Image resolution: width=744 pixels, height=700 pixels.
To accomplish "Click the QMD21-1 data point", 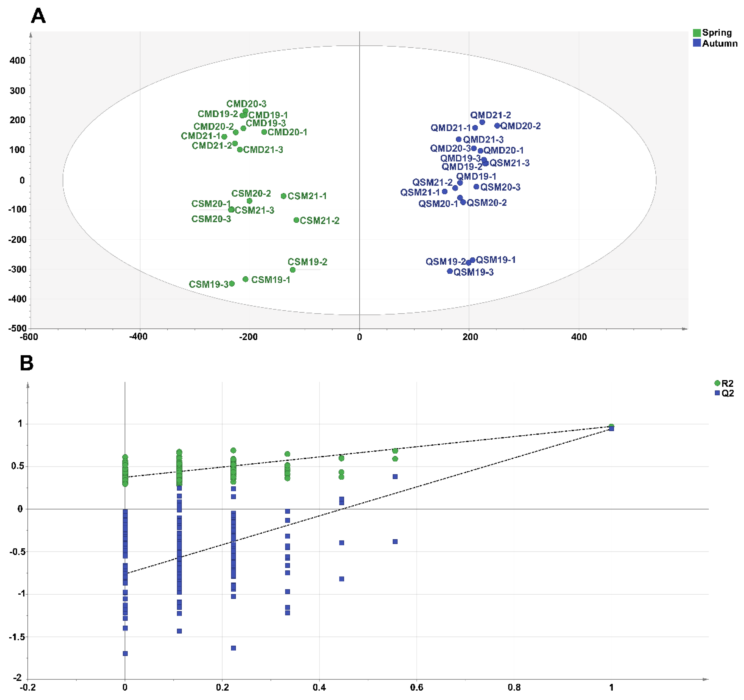I will point(475,128).
